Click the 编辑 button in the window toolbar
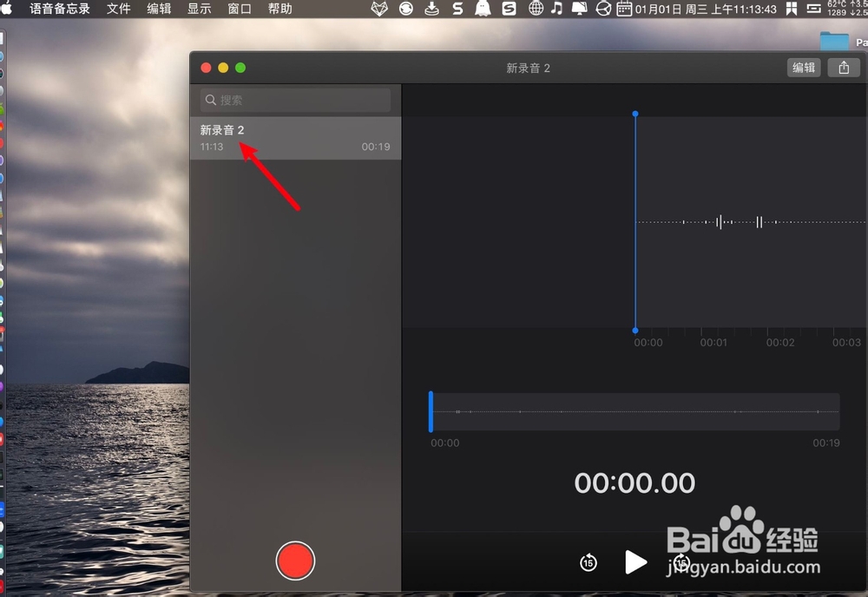Viewport: 868px width, 597px height. [x=803, y=67]
